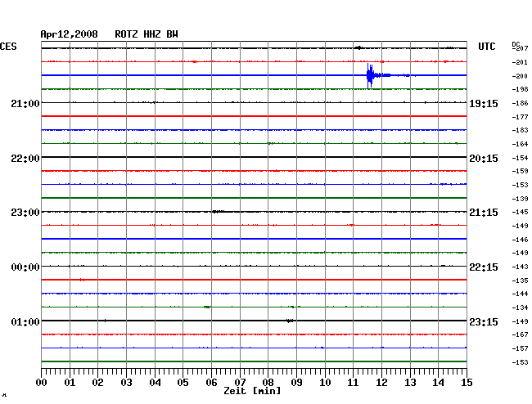The image size is (532, 404).
Task: Select the DC offset value -145
Action: coord(520,212)
